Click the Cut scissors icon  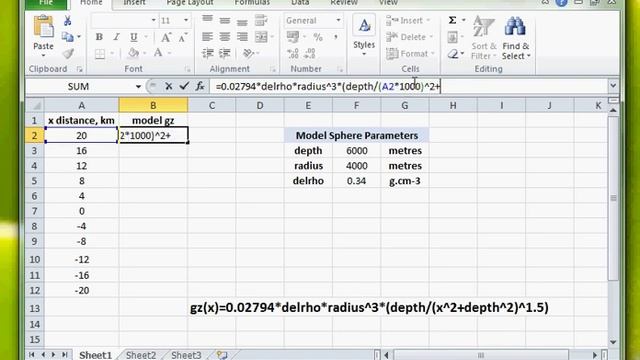point(68,21)
